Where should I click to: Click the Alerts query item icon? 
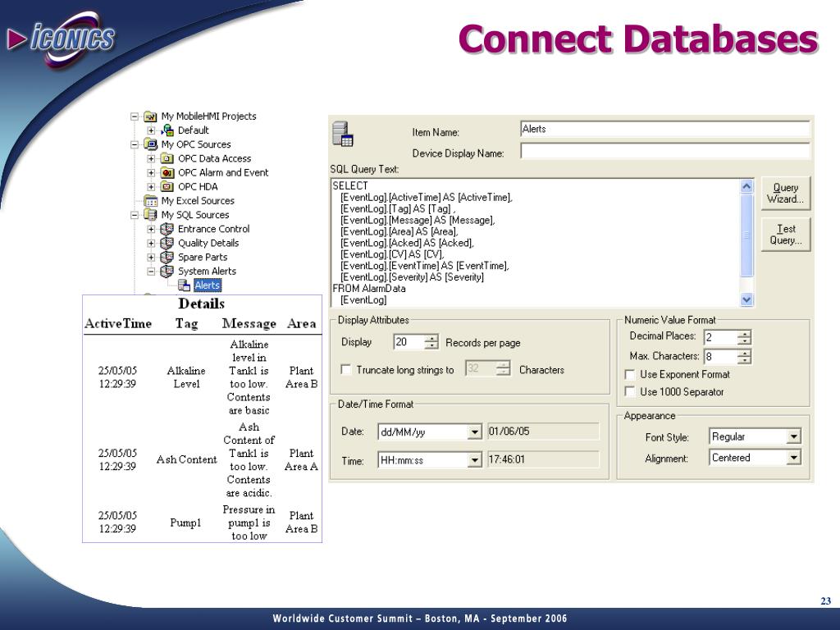[185, 285]
